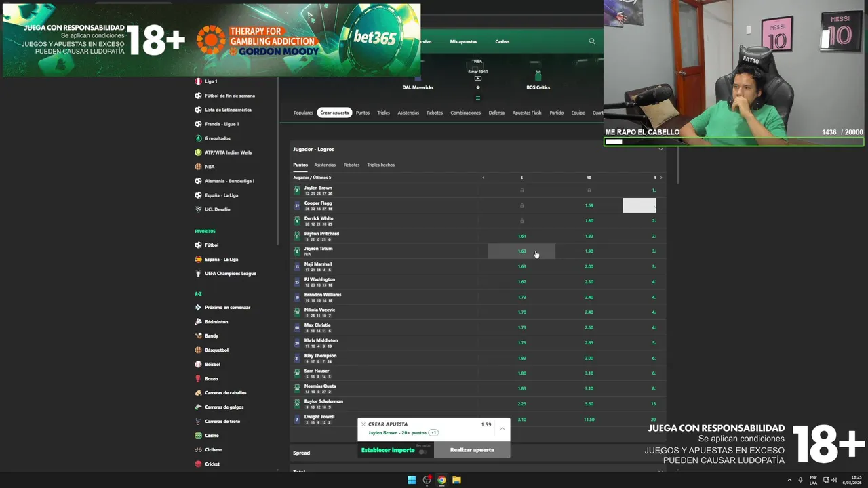Viewport: 868px width, 488px height.
Task: Click the Bádminton shuttlecock icon
Action: [x=198, y=321]
